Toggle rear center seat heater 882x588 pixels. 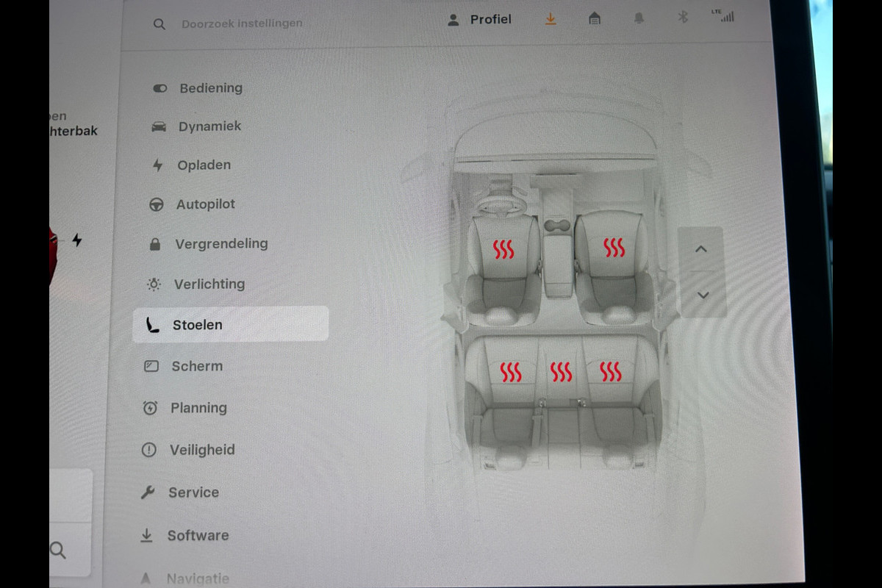coord(561,373)
